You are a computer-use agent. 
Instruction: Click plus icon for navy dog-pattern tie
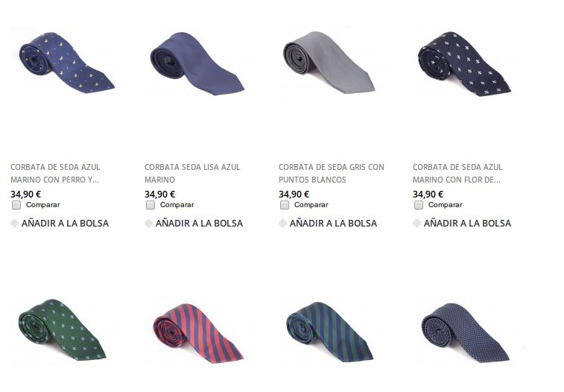click(14, 224)
